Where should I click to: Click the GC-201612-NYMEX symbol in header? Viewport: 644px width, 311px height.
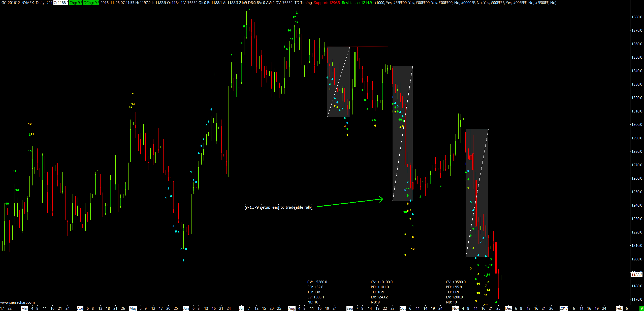[x=18, y=3]
